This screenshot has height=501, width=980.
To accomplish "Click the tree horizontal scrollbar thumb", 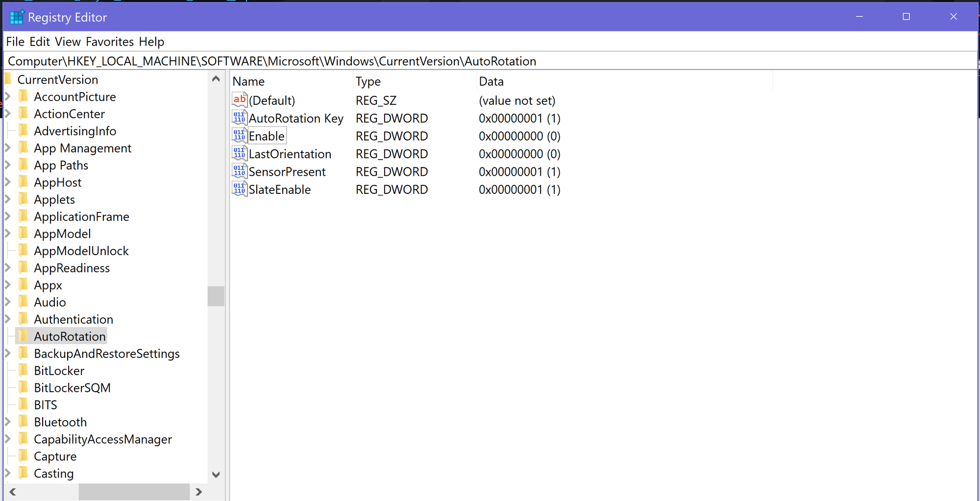I will click(x=134, y=492).
